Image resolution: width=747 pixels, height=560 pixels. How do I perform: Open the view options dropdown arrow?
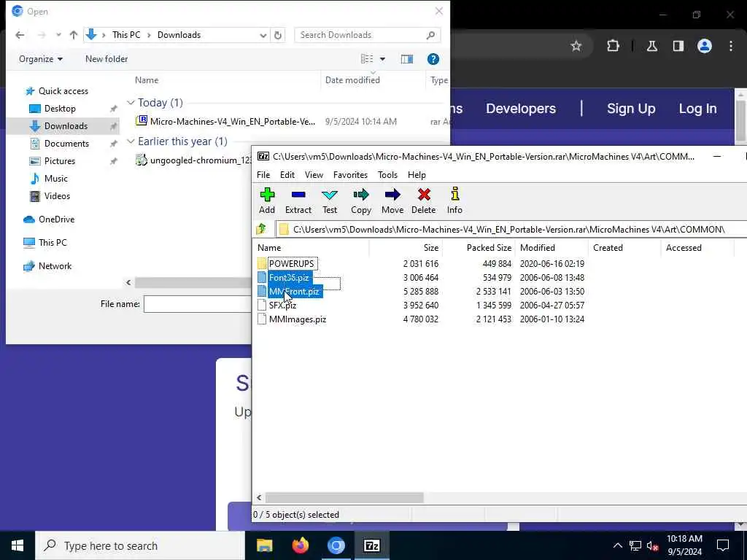tap(382, 59)
